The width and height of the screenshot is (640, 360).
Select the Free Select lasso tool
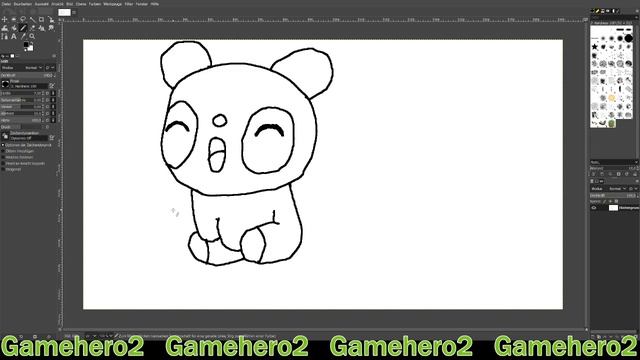tap(23, 19)
